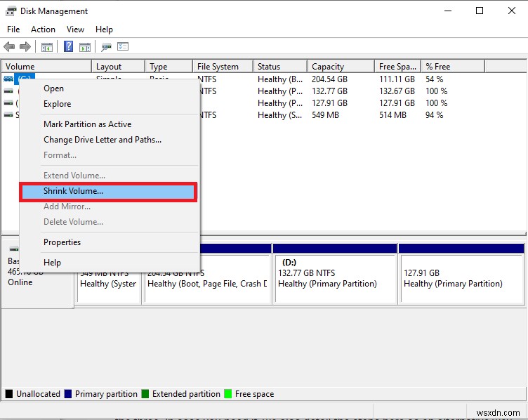Select Shrink Volume in context menu
The height and width of the screenshot is (420, 528).
[108, 191]
